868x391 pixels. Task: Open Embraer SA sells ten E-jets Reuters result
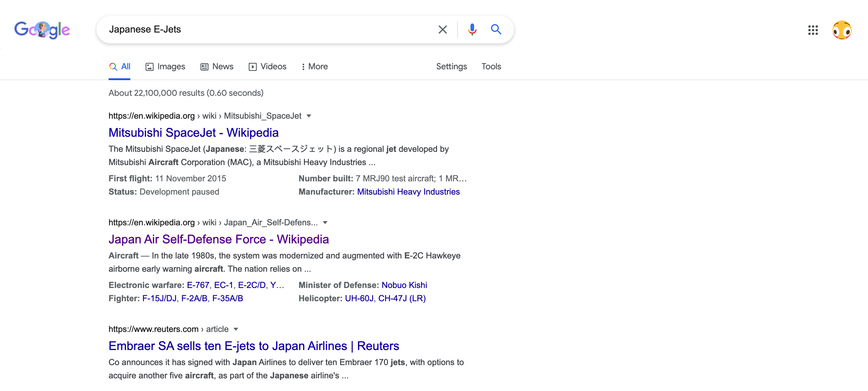click(254, 346)
